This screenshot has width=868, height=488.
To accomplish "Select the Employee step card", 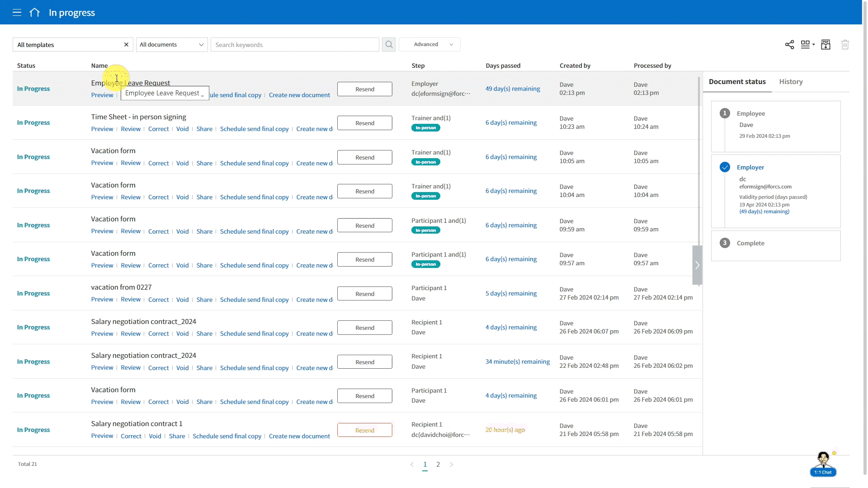I will pyautogui.click(x=776, y=127).
